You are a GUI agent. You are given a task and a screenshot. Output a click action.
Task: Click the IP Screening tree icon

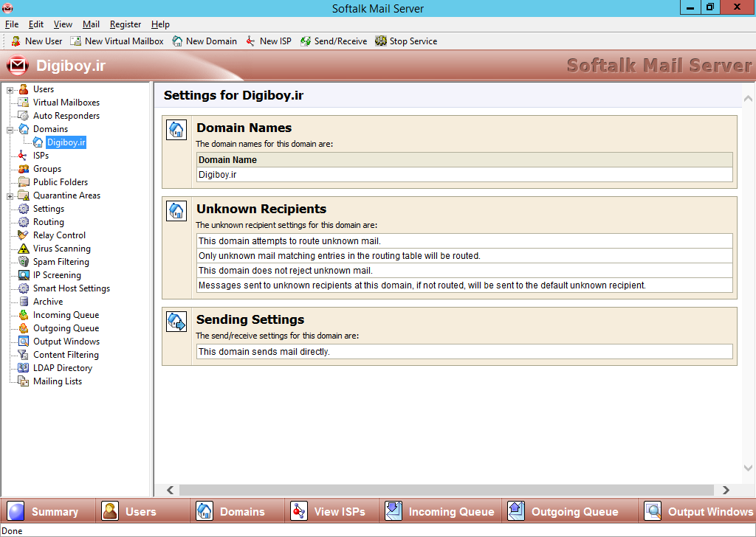click(x=24, y=275)
